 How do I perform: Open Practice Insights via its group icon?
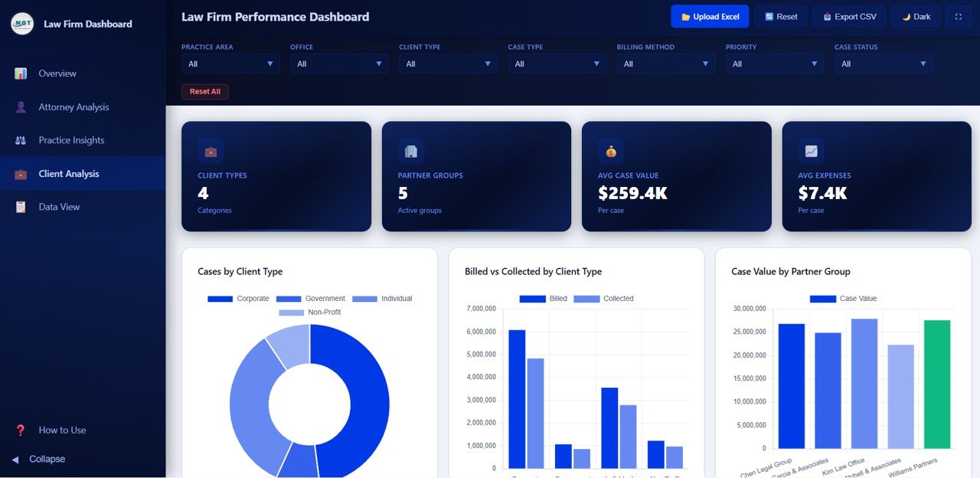(x=21, y=139)
